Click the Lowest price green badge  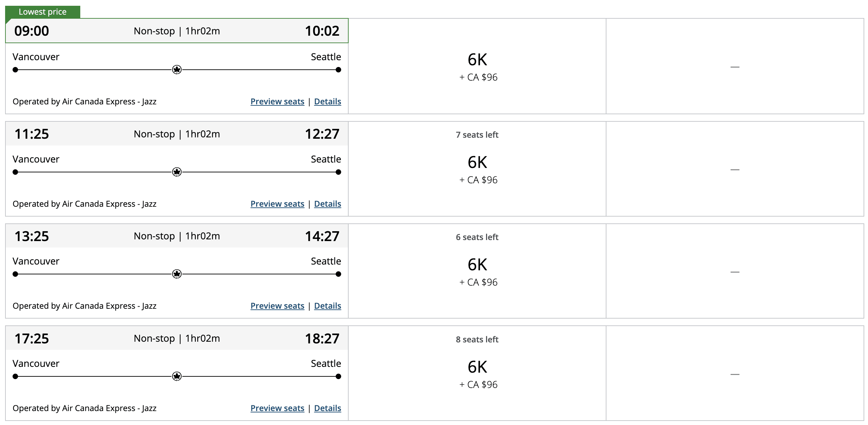point(43,12)
